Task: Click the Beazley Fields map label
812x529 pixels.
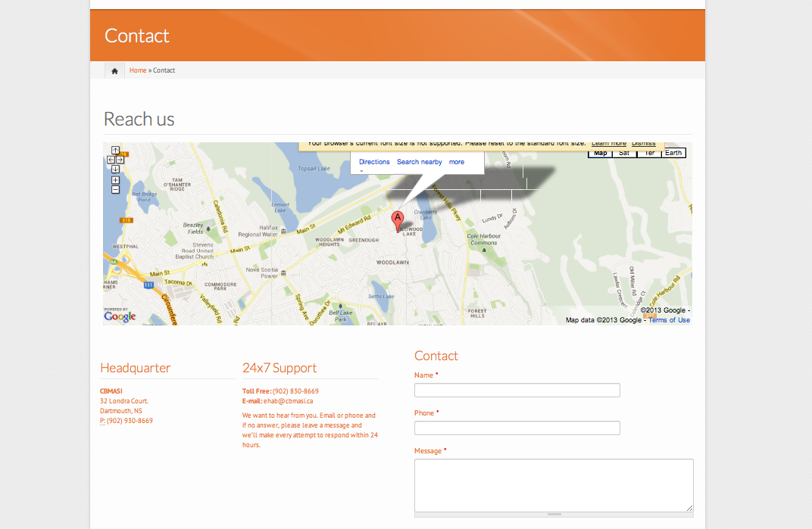Action: 193,229
